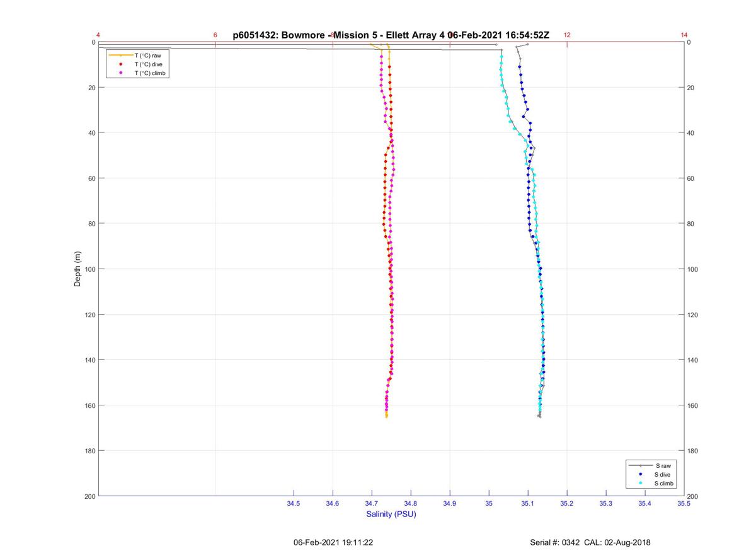This screenshot has height=558, width=756.
Task: Click red temperature tick label 14
Action: coord(684,35)
